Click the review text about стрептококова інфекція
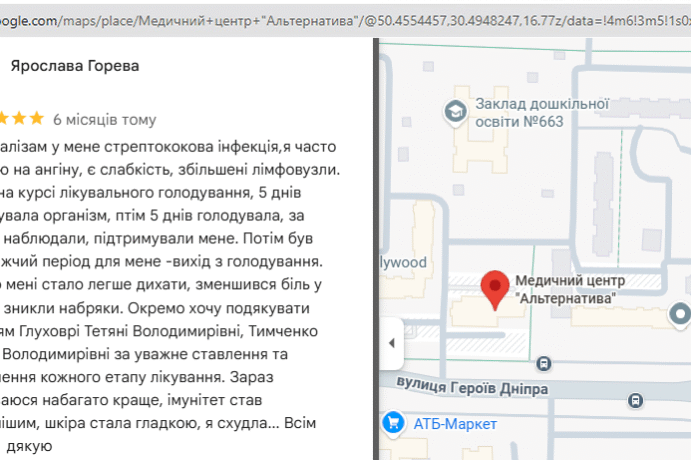This screenshot has height=460, width=691. [170, 146]
